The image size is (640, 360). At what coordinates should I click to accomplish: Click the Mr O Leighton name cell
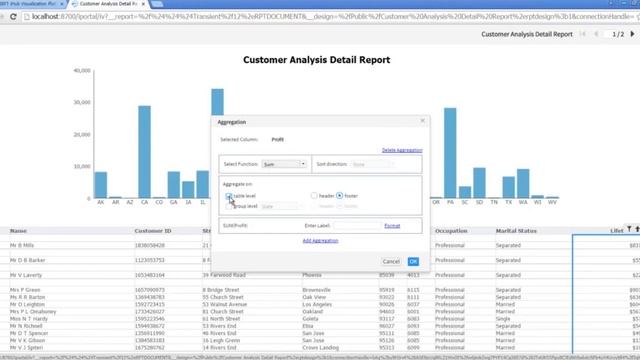[x=27, y=304]
